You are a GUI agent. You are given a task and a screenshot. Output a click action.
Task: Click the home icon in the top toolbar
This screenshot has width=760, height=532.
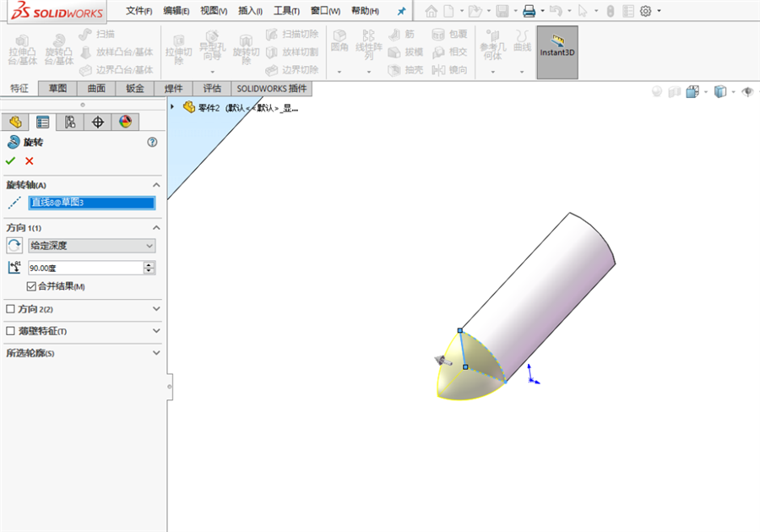[431, 11]
